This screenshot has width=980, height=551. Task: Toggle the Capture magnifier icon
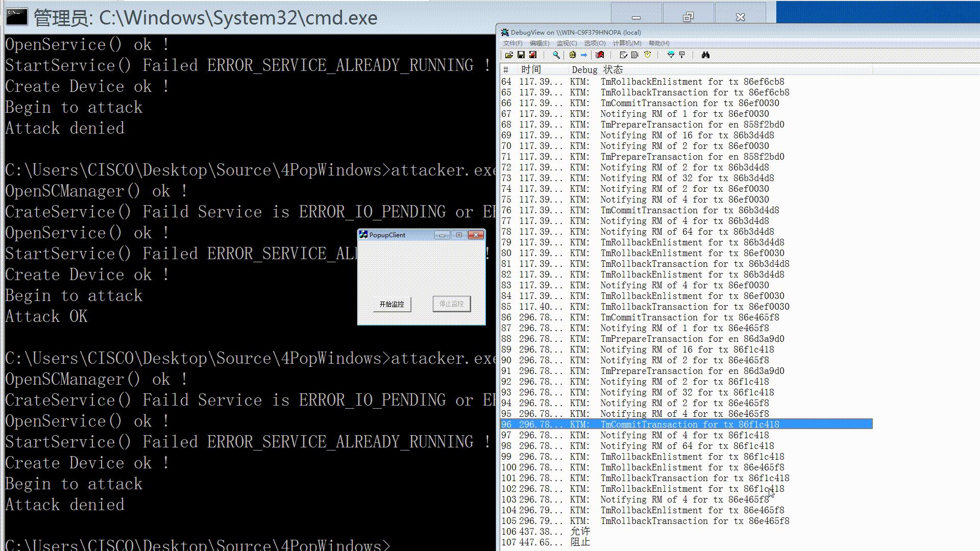tap(556, 55)
